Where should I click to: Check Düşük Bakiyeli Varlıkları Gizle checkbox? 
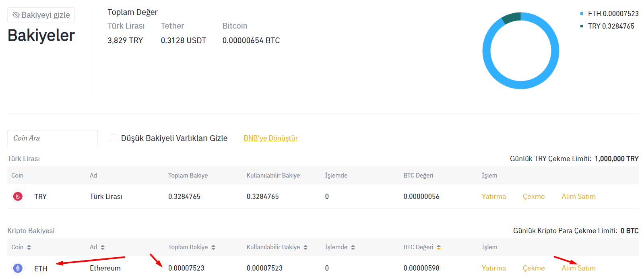pos(114,138)
